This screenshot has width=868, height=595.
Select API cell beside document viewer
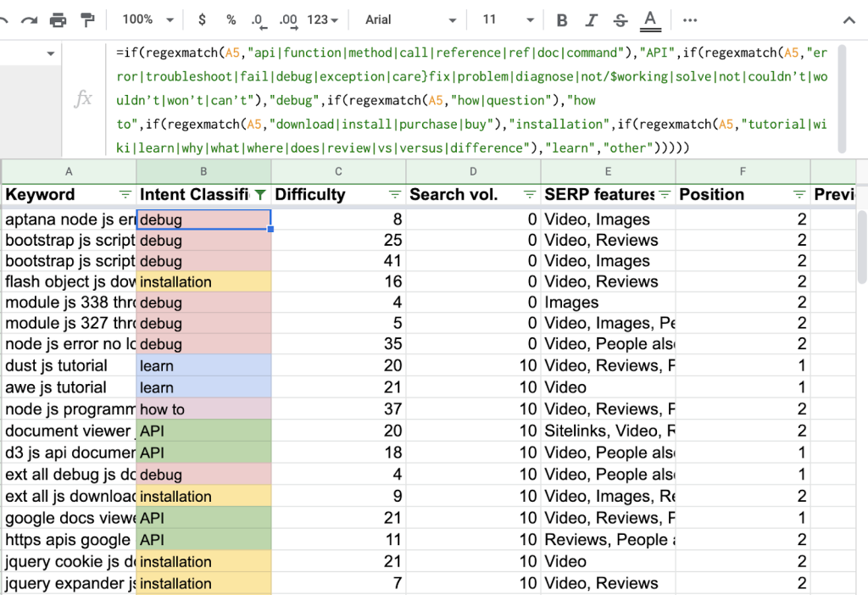[x=203, y=431]
